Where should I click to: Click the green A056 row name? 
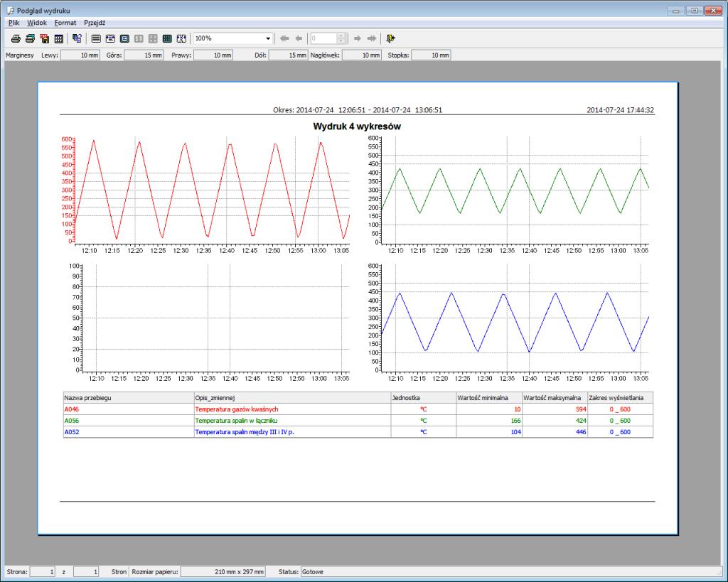72,421
